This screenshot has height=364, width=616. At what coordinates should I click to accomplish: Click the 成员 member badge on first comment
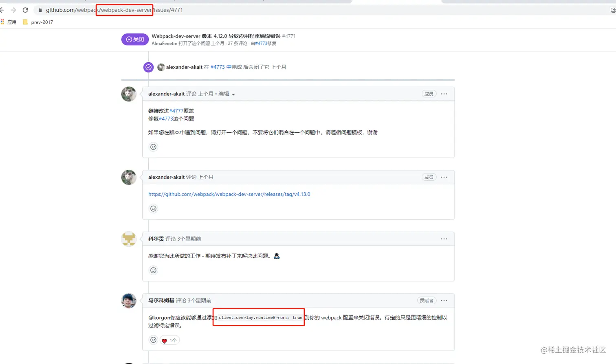click(x=428, y=94)
